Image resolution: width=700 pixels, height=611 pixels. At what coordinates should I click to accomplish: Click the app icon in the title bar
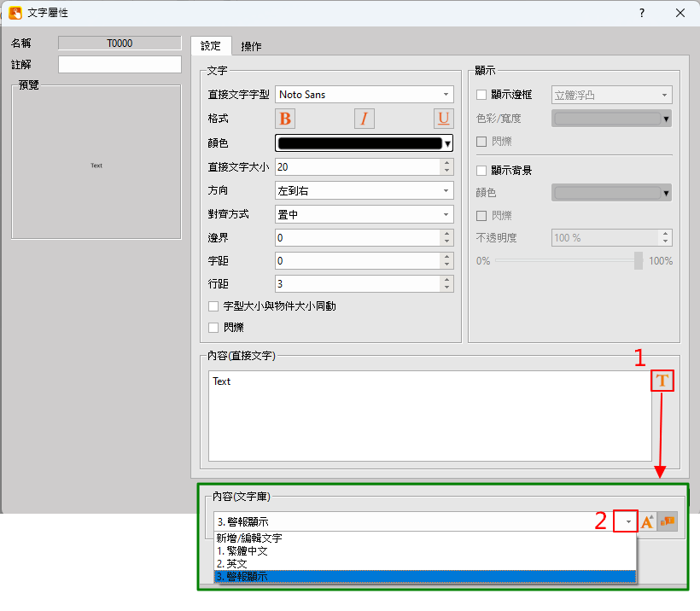pos(15,13)
